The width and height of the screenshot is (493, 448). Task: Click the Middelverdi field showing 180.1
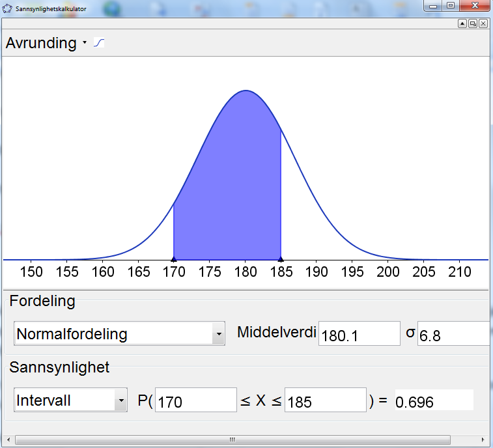pyautogui.click(x=359, y=333)
